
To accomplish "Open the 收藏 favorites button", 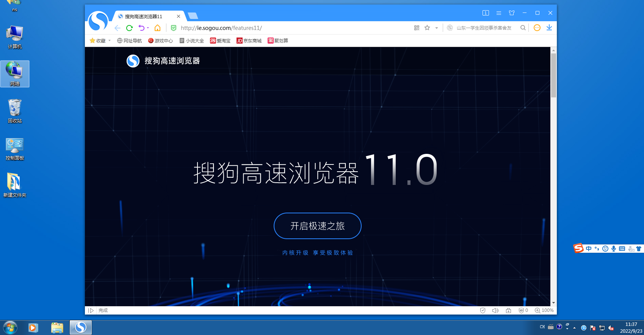I will coord(98,41).
